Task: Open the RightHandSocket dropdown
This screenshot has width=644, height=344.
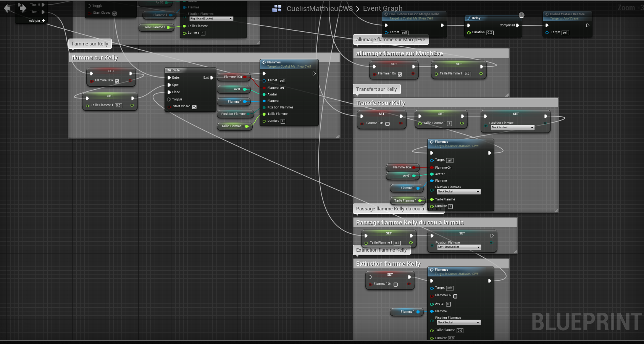Action: 211,19
